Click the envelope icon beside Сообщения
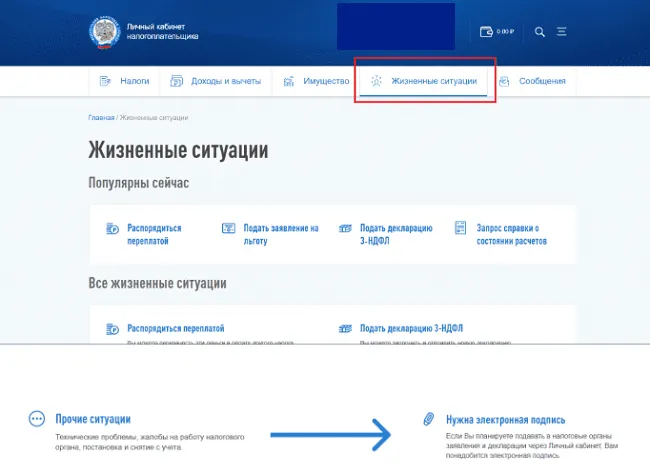This screenshot has width=650, height=474. 504,81
